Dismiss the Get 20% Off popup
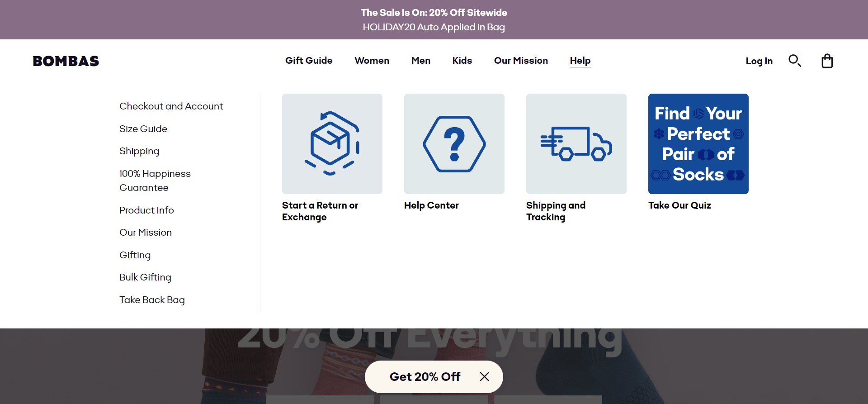This screenshot has width=868, height=404. [484, 376]
